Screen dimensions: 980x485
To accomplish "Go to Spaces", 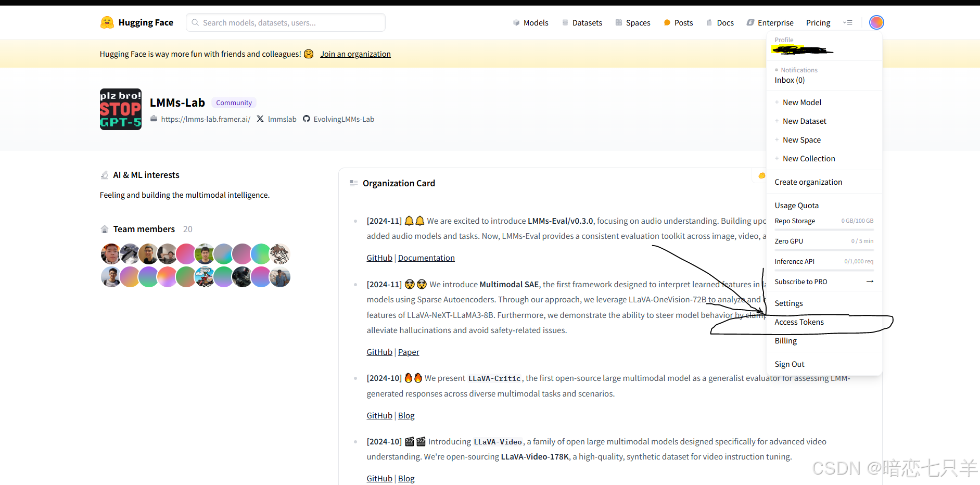I will pos(633,23).
